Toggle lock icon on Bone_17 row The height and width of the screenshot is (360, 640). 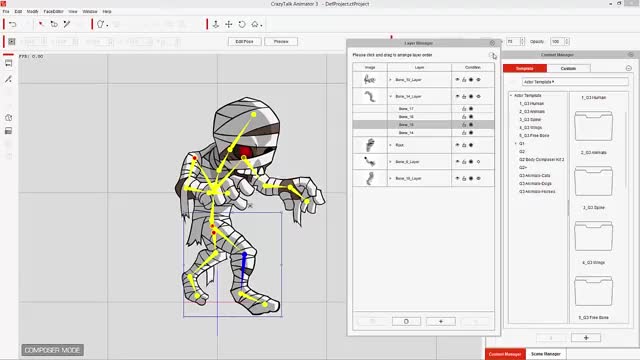(x=464, y=109)
